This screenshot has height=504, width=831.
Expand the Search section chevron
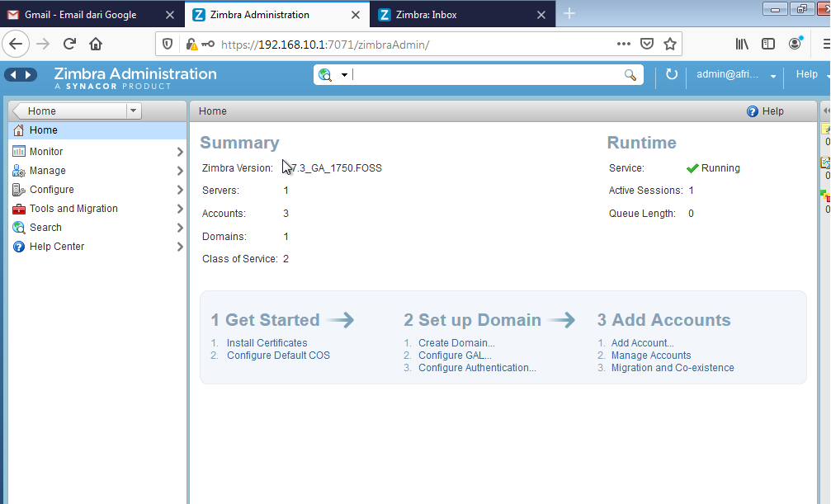(180, 228)
